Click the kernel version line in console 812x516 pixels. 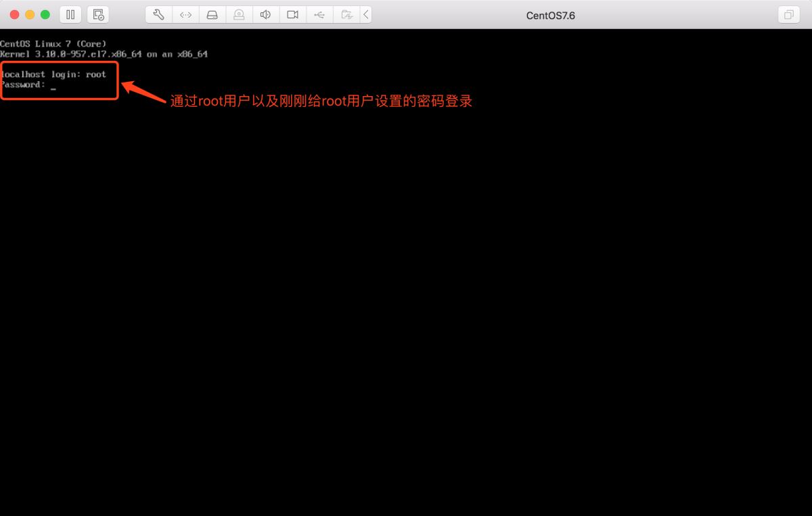coord(104,54)
